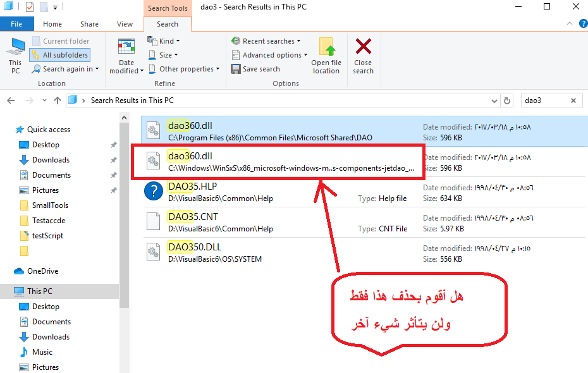The width and height of the screenshot is (588, 373).
Task: Click the Forward navigation arrow
Action: pyautogui.click(x=29, y=101)
